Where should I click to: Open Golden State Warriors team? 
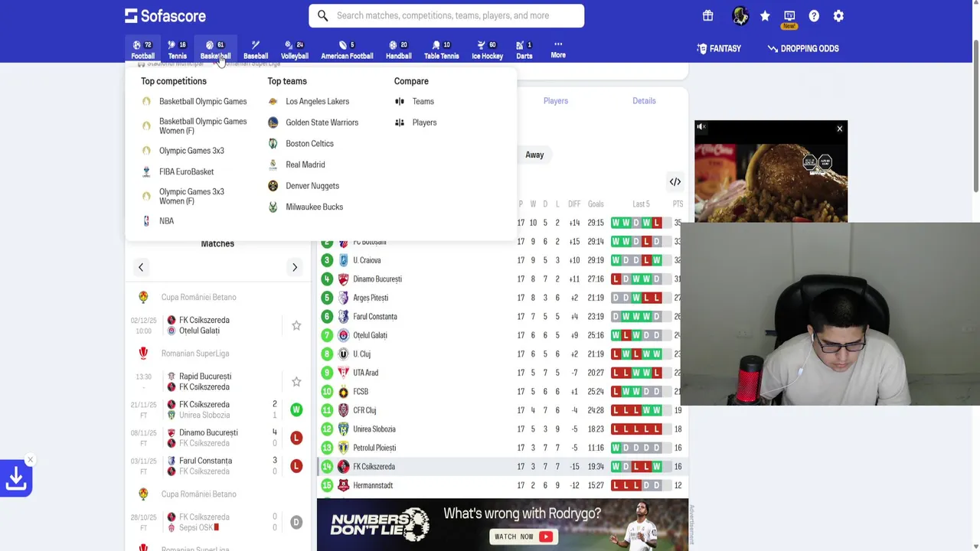[313, 122]
